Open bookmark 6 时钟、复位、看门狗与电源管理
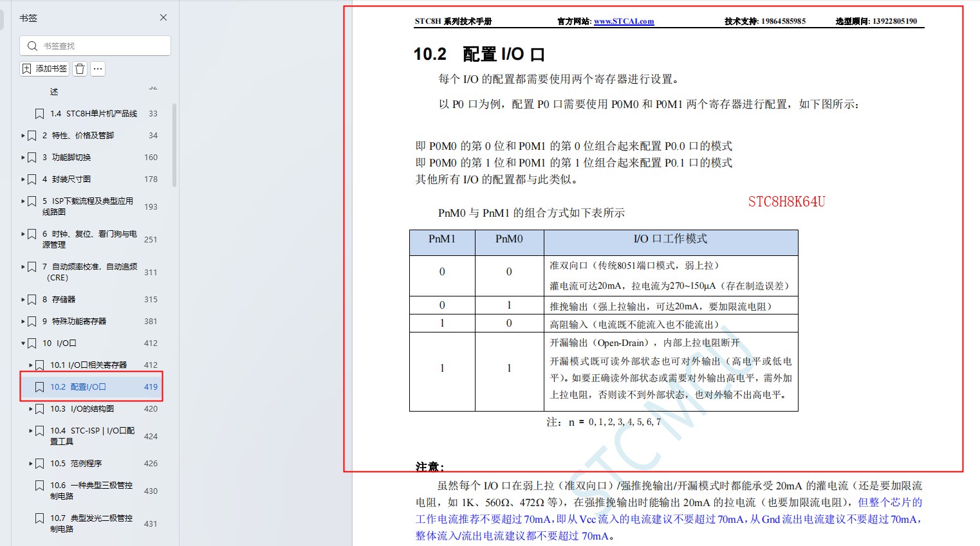 point(89,239)
